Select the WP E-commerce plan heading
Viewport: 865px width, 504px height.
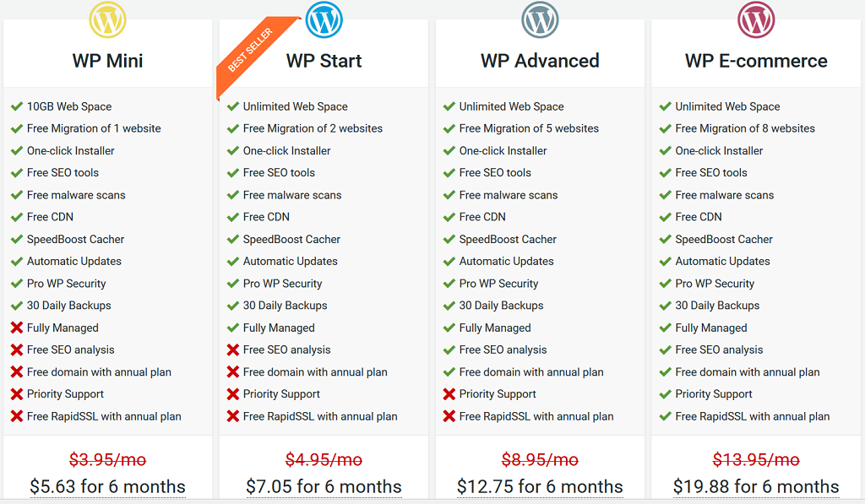pos(756,61)
